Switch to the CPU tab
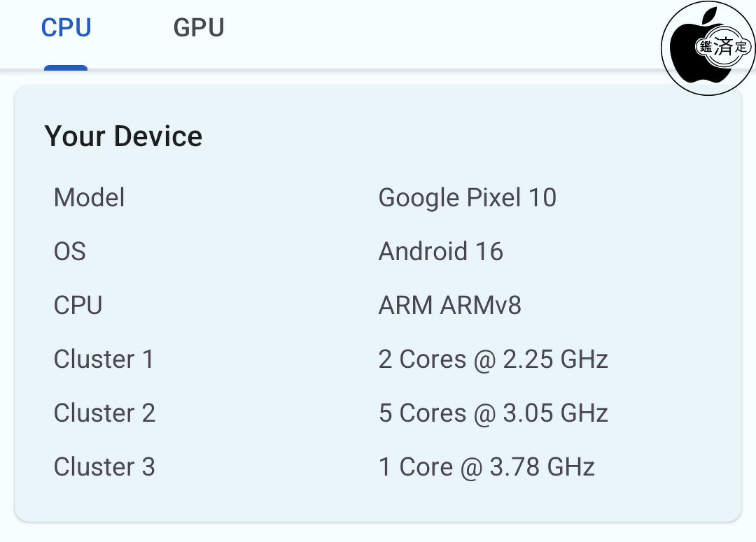 coord(66,29)
